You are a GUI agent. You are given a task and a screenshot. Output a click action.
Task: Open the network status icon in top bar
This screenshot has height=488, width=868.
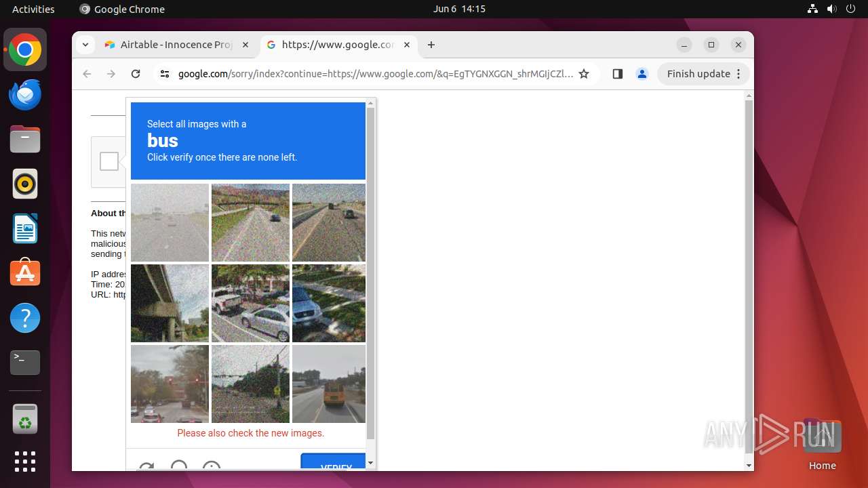812,9
